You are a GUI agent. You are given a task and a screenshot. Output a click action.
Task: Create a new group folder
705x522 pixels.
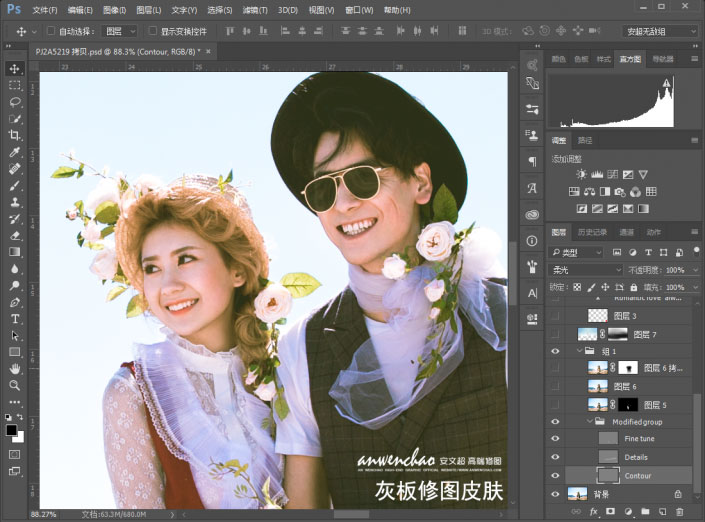pos(645,511)
